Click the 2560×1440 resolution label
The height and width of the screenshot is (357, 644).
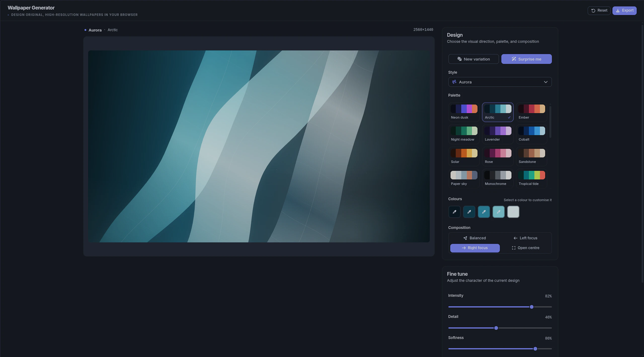[423, 30]
